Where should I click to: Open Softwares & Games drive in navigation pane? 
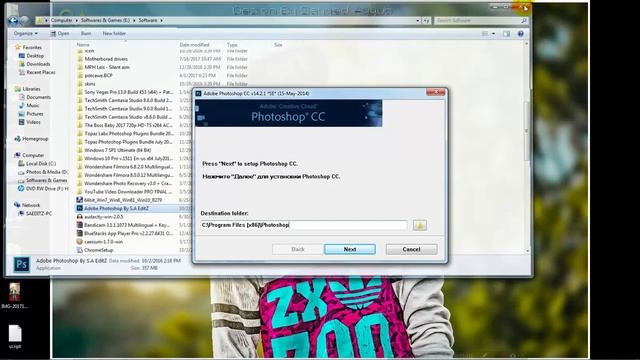tap(47, 180)
